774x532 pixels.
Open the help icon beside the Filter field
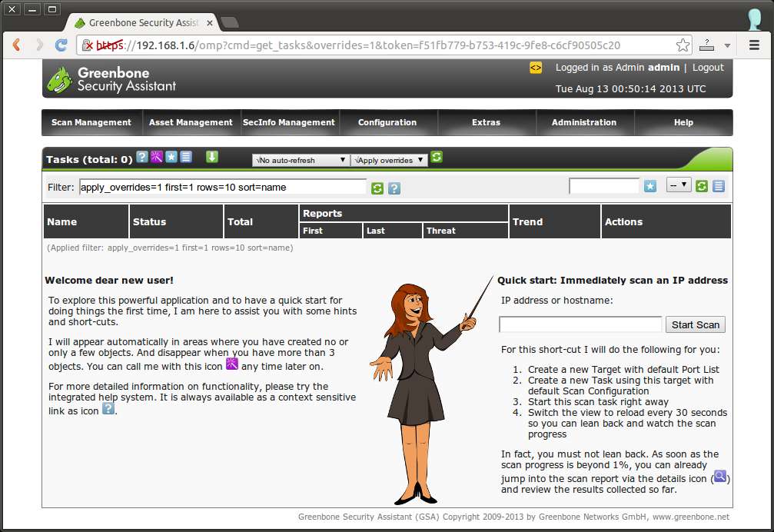pos(394,188)
